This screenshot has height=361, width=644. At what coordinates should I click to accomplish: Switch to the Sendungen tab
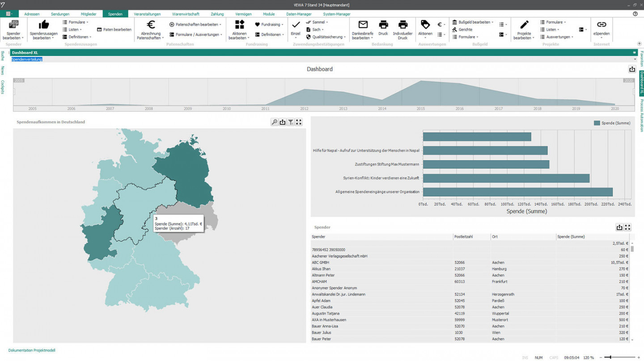(x=60, y=14)
